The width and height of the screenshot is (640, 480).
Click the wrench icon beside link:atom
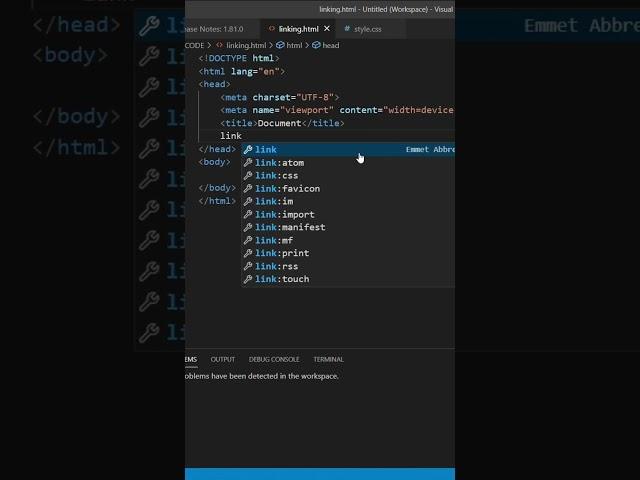point(248,162)
